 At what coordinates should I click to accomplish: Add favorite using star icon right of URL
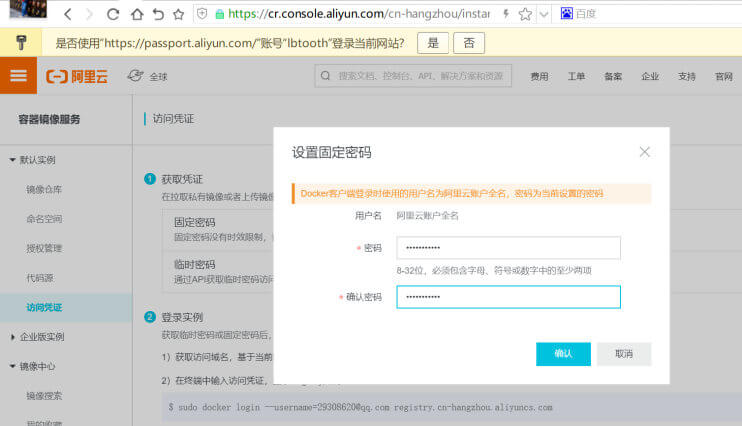[x=525, y=14]
